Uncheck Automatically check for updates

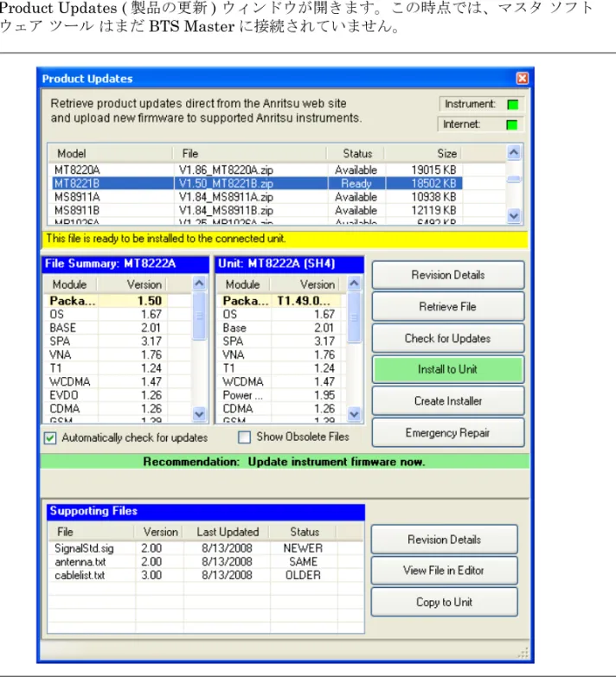(50, 438)
